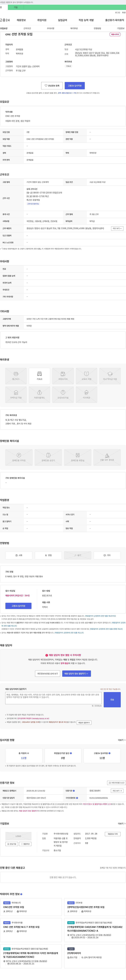Jump to the 전형방법 section tab

pos(97,29)
